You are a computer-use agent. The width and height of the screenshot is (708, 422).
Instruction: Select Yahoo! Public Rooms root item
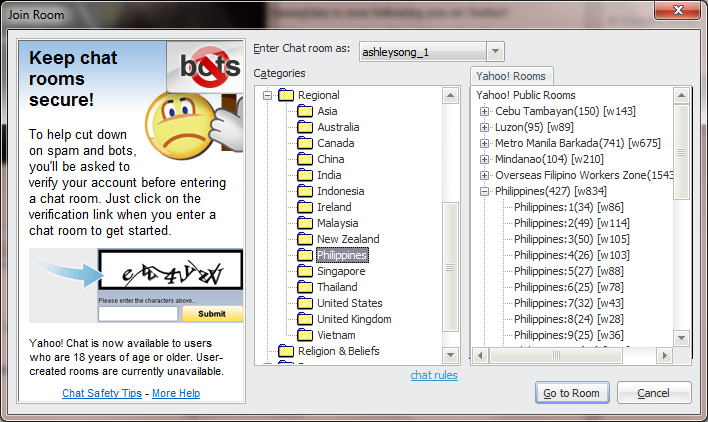pyautogui.click(x=526, y=95)
